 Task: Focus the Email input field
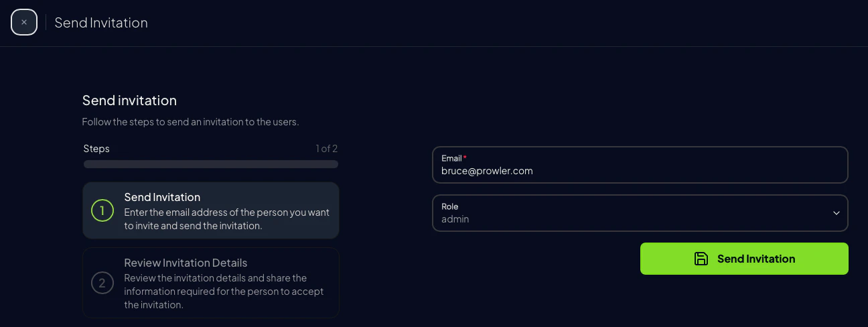tap(640, 165)
